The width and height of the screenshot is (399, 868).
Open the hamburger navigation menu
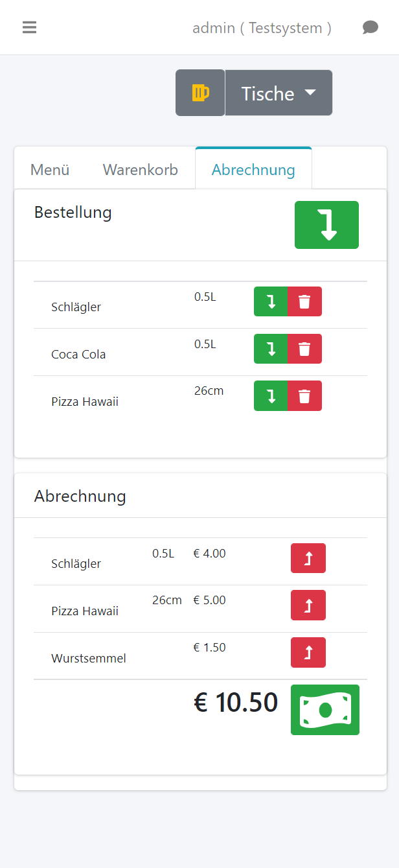29,27
